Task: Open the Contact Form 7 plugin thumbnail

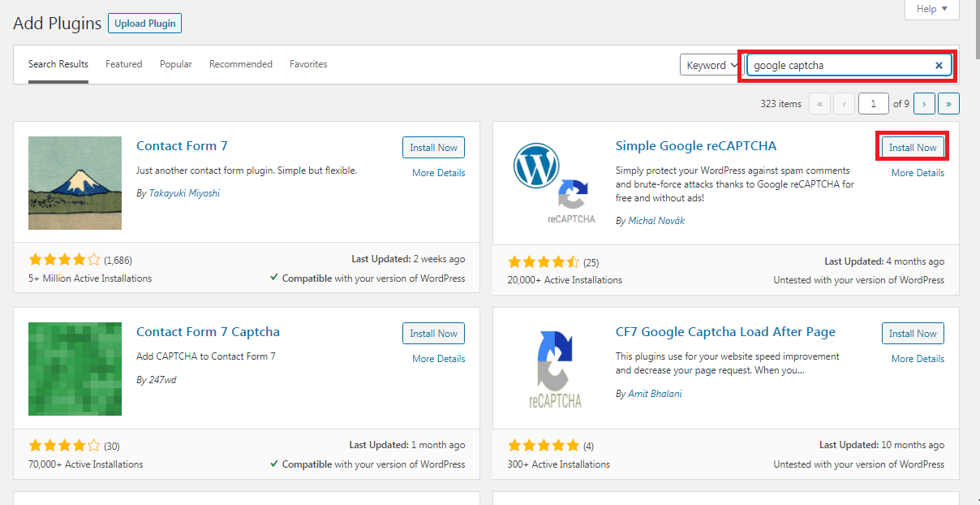Action: click(75, 183)
